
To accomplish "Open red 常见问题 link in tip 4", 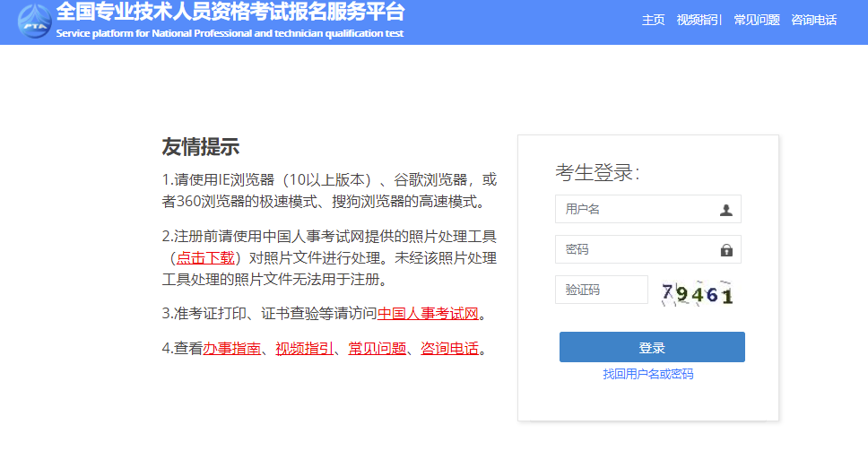I will tap(377, 349).
